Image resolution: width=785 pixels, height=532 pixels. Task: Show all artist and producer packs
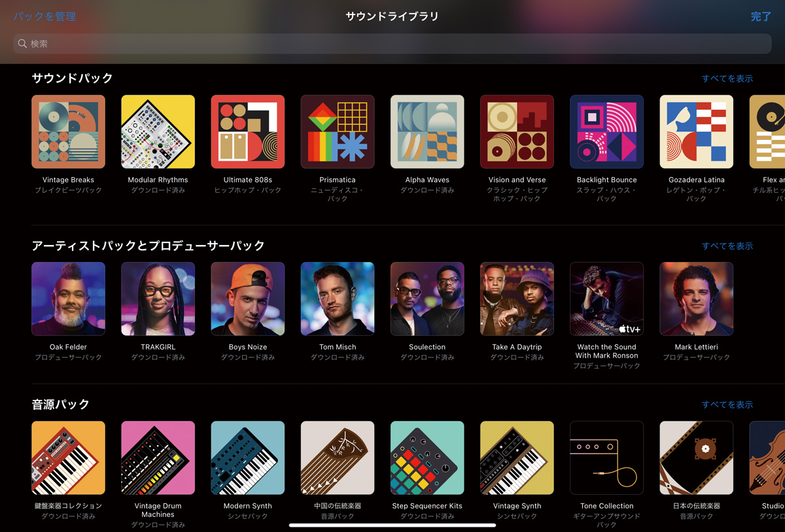coord(727,246)
